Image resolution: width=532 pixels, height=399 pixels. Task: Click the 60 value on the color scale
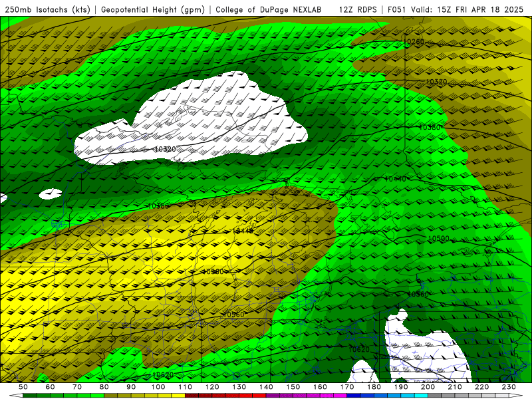pos(51,387)
